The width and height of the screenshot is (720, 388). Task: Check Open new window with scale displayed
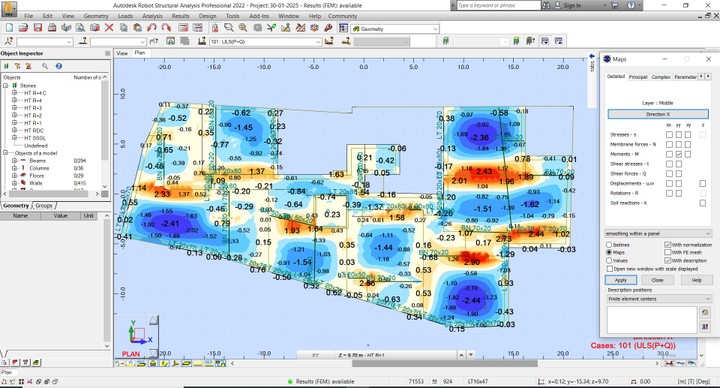[x=609, y=269]
